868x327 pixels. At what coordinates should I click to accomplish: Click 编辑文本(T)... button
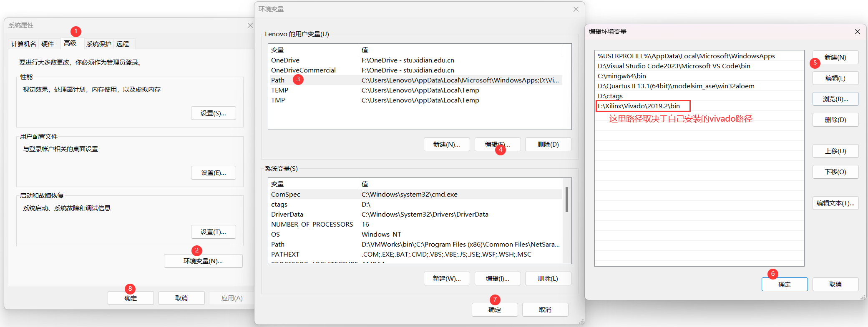[x=835, y=203]
